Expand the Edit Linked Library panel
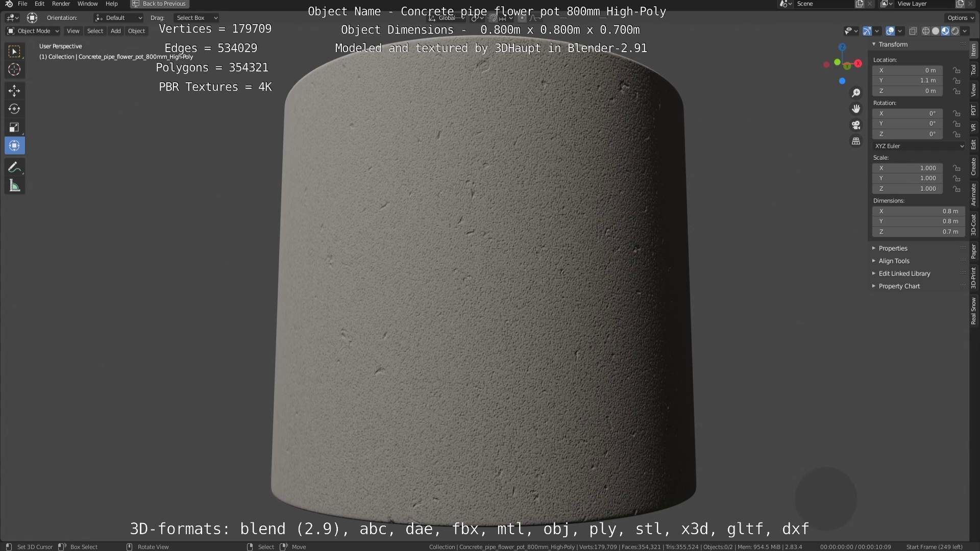 coord(903,274)
